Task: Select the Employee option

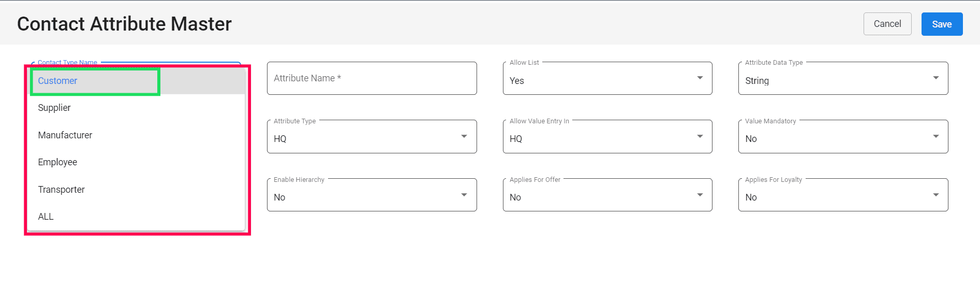Action: [x=57, y=162]
